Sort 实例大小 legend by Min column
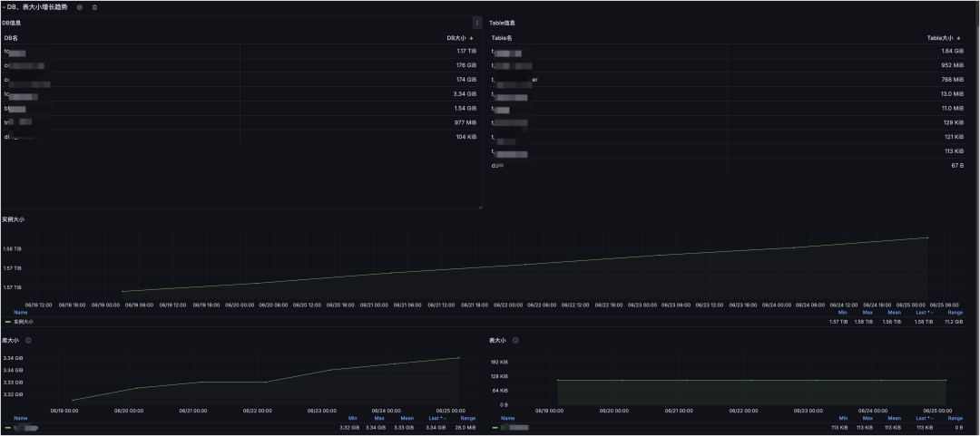 click(x=842, y=313)
